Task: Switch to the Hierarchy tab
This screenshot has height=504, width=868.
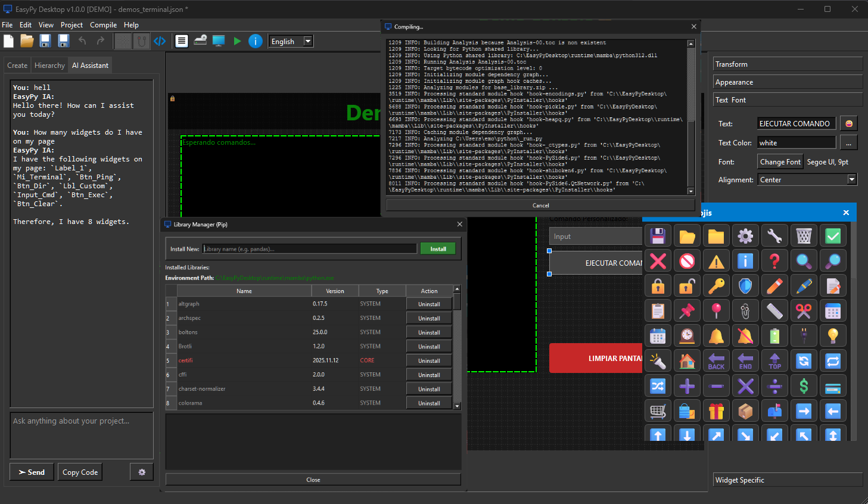Action: 49,65
